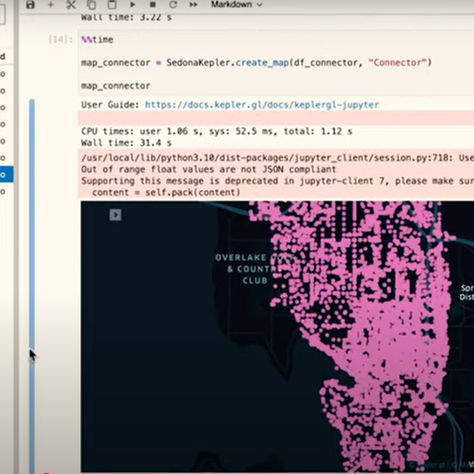Open the Markdown cell type dropdown
This screenshot has width=474, height=474.
point(236,5)
